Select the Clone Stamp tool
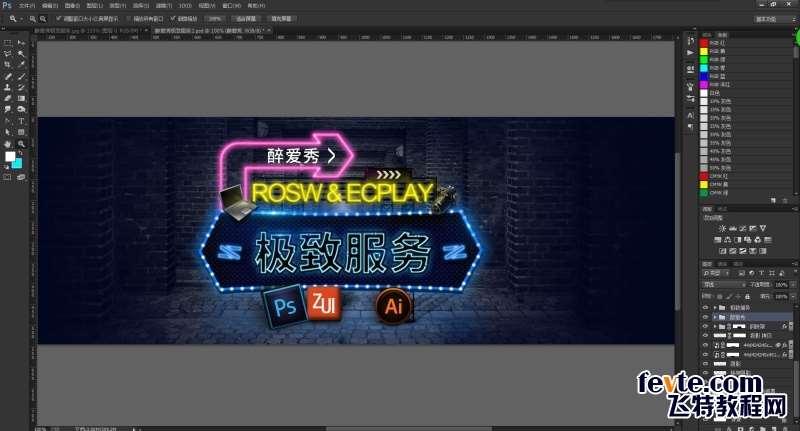 pos(8,88)
